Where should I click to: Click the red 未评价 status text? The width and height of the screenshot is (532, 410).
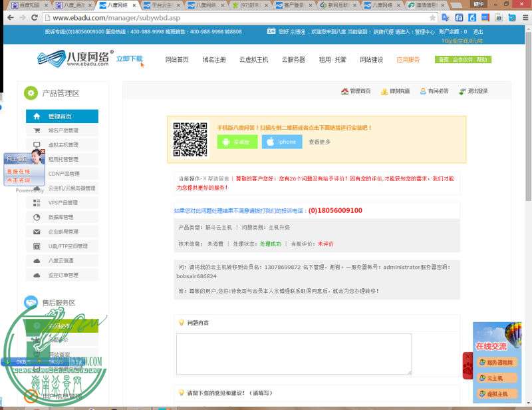point(326,244)
